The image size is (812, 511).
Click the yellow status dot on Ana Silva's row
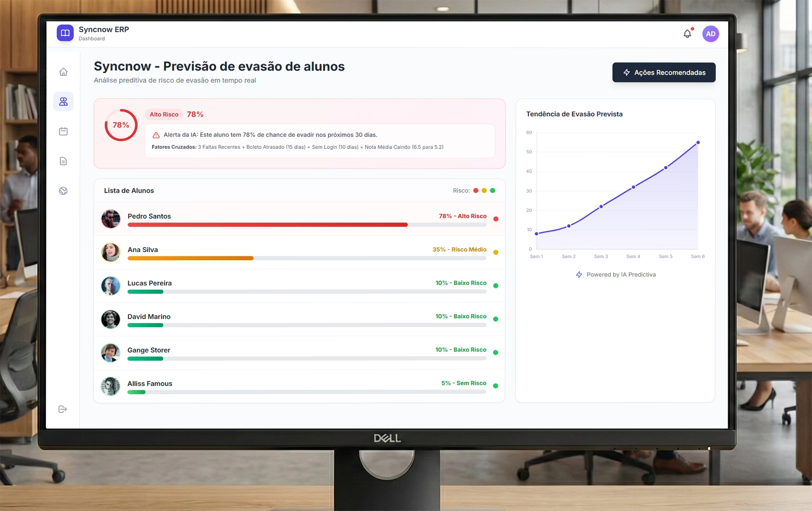(x=496, y=252)
